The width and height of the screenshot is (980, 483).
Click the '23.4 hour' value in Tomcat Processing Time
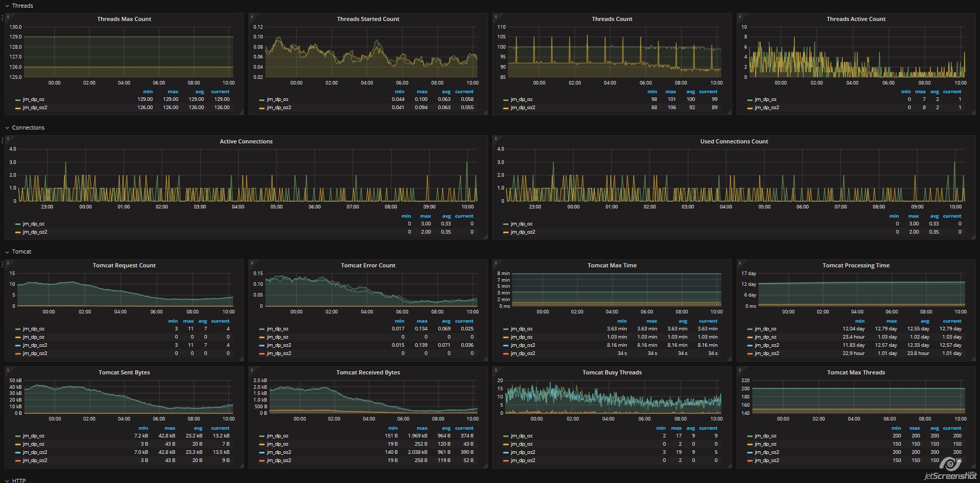(x=853, y=337)
